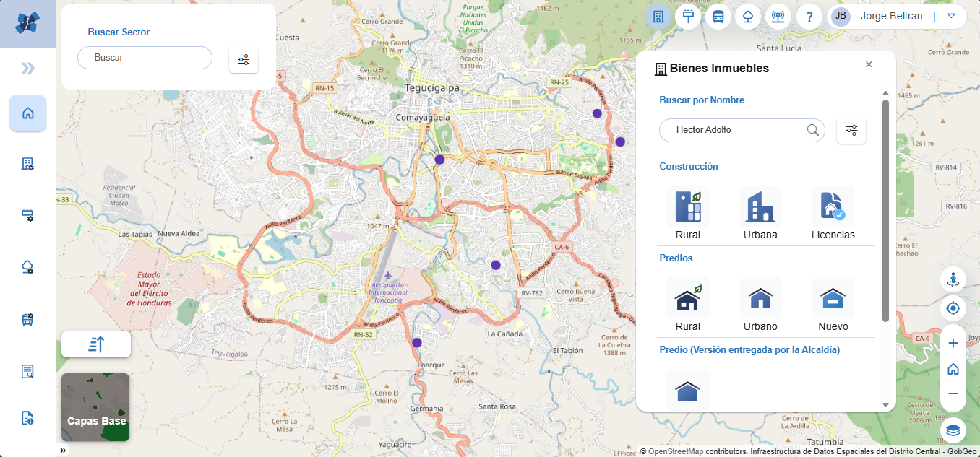Open filter settings beside Buscar Sector

(x=244, y=59)
